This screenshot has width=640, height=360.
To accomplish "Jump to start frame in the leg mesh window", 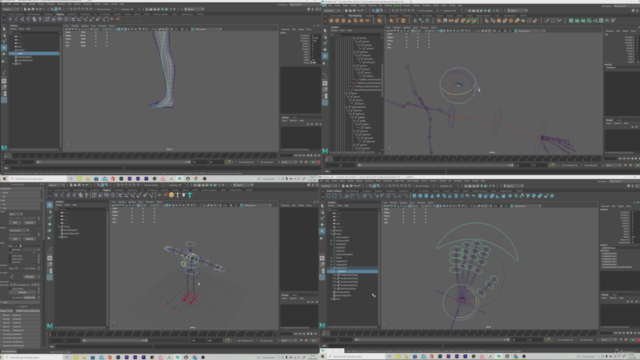I will tap(296, 156).
